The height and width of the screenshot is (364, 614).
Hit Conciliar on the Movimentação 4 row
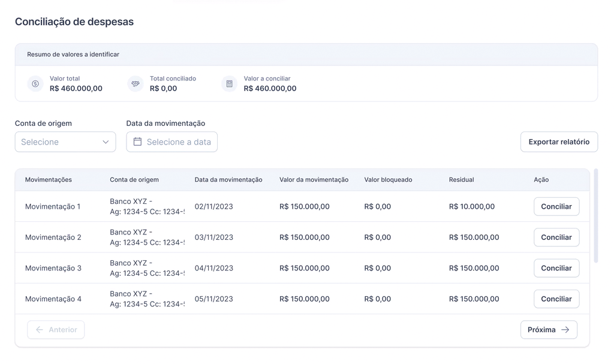(x=556, y=299)
